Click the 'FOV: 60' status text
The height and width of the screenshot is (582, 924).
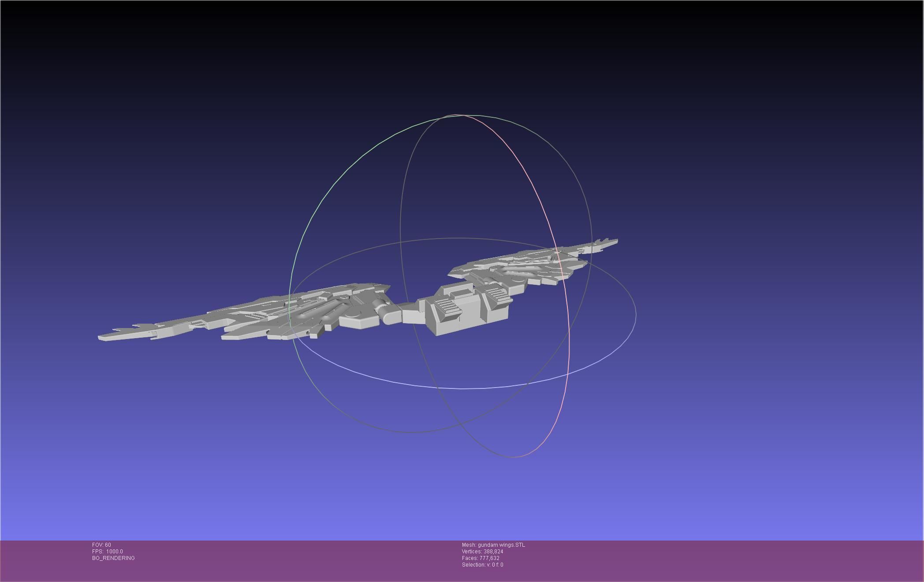[x=101, y=545]
